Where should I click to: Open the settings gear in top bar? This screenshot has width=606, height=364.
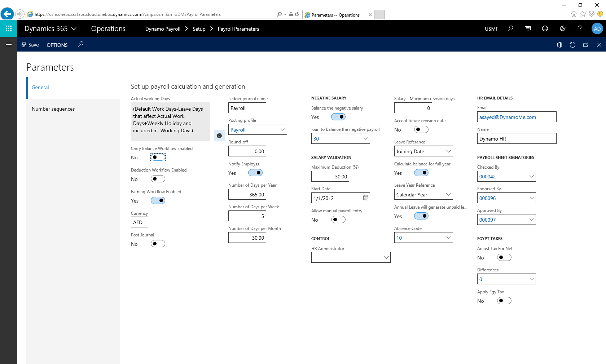pos(563,28)
